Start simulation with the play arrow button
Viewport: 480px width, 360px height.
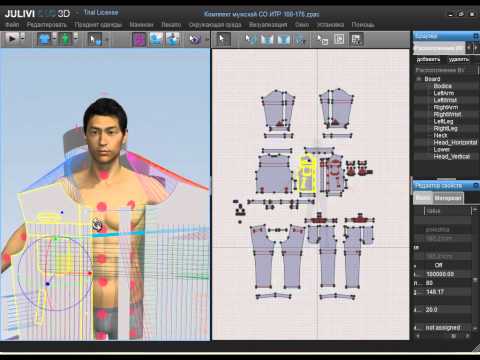coord(12,39)
